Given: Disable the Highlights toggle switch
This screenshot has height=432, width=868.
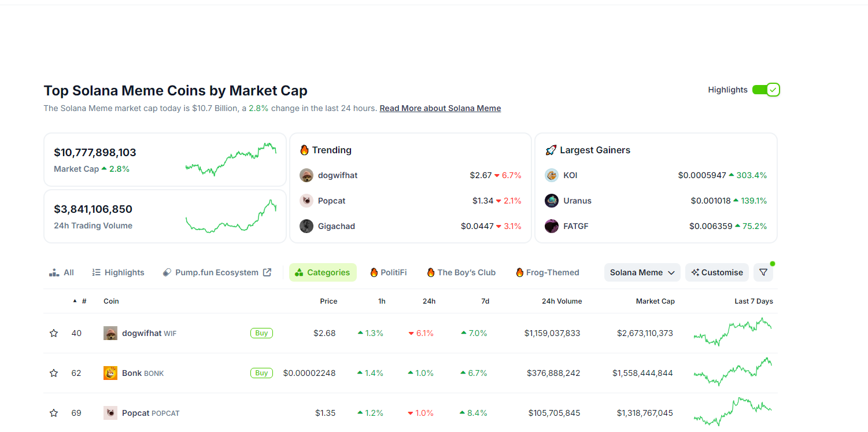Looking at the screenshot, I should click(766, 90).
